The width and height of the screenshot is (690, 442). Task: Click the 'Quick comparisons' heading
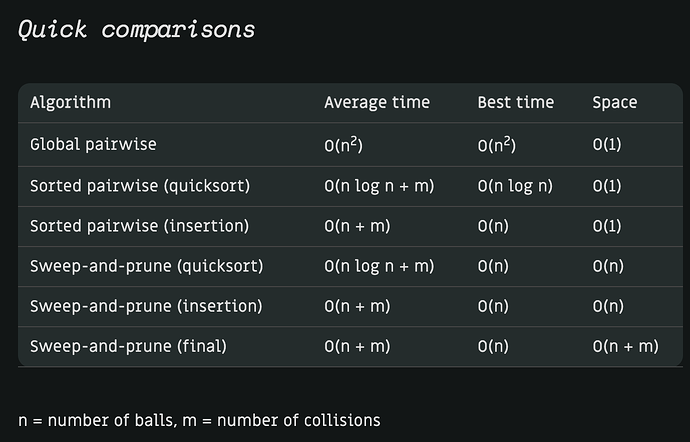point(136,31)
